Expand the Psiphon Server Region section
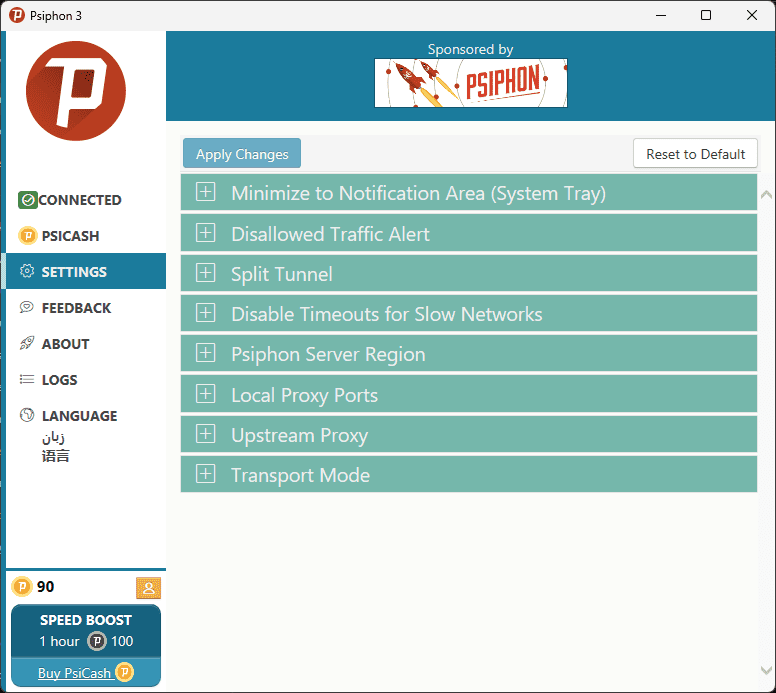Image resolution: width=776 pixels, height=693 pixels. click(469, 353)
